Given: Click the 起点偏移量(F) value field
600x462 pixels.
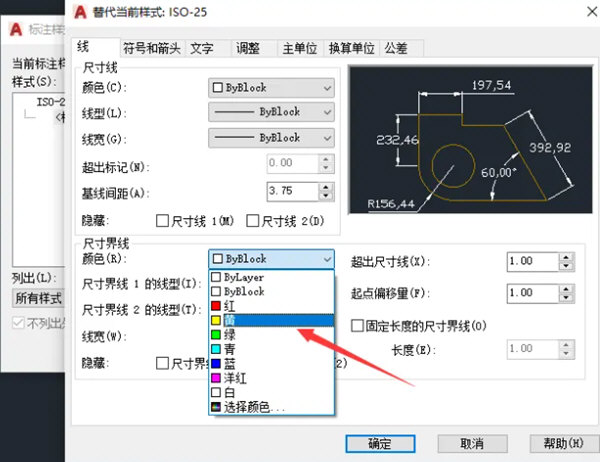Looking at the screenshot, I should [x=533, y=294].
